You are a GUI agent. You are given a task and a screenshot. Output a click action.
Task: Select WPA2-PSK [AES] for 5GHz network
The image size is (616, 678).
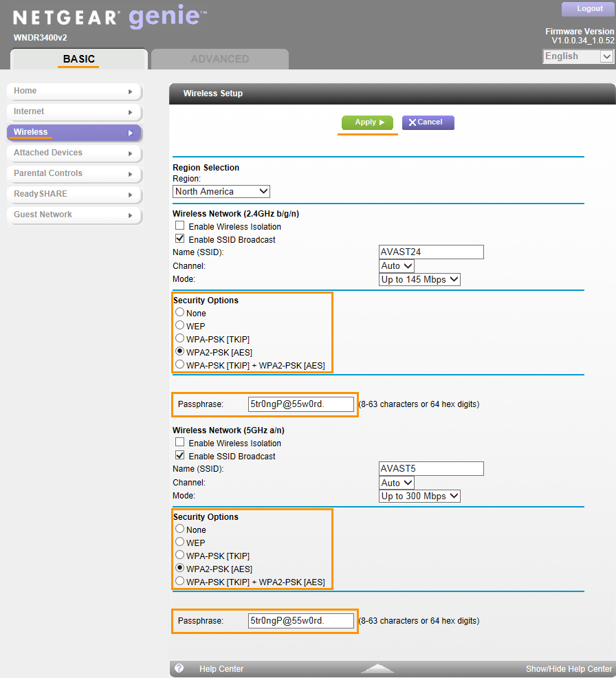[180, 568]
